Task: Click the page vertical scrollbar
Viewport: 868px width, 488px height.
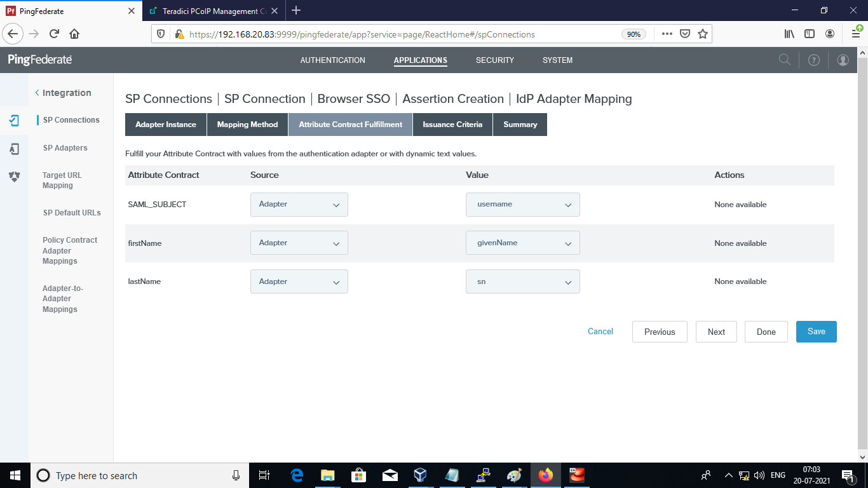Action: (862, 254)
